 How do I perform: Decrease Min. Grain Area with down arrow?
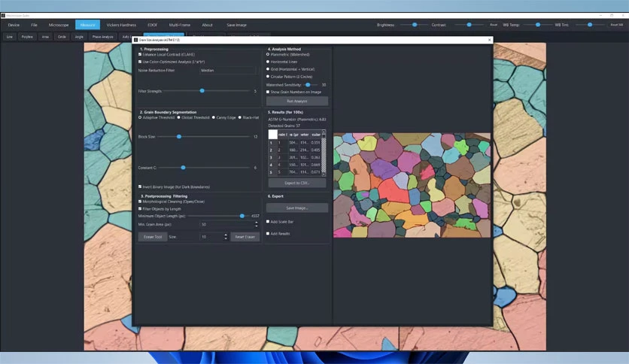click(257, 226)
